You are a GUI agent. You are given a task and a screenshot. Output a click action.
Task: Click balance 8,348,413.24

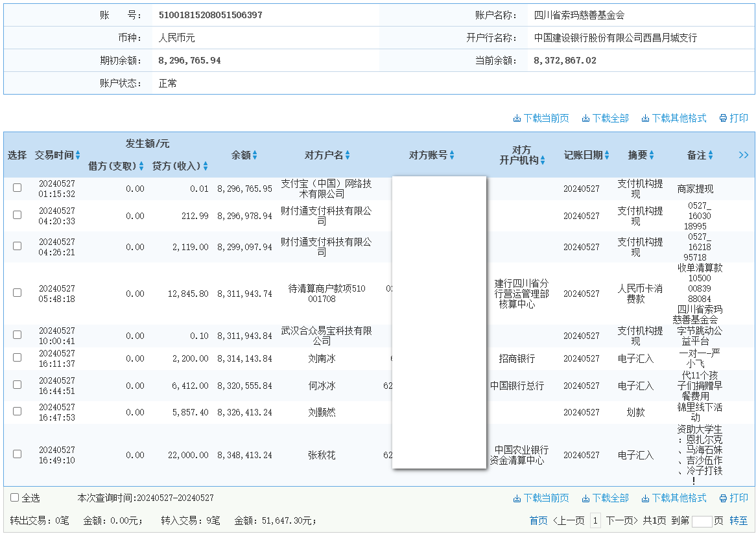point(244,455)
